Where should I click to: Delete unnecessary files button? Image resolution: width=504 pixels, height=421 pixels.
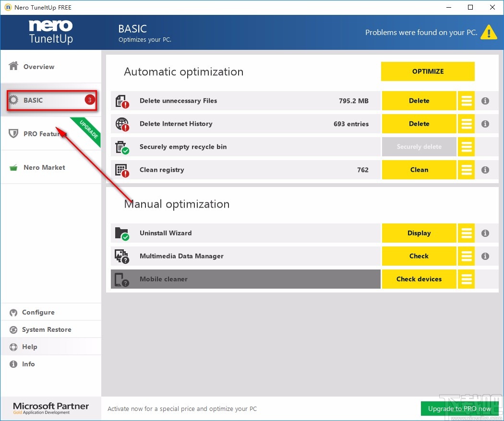(x=419, y=101)
